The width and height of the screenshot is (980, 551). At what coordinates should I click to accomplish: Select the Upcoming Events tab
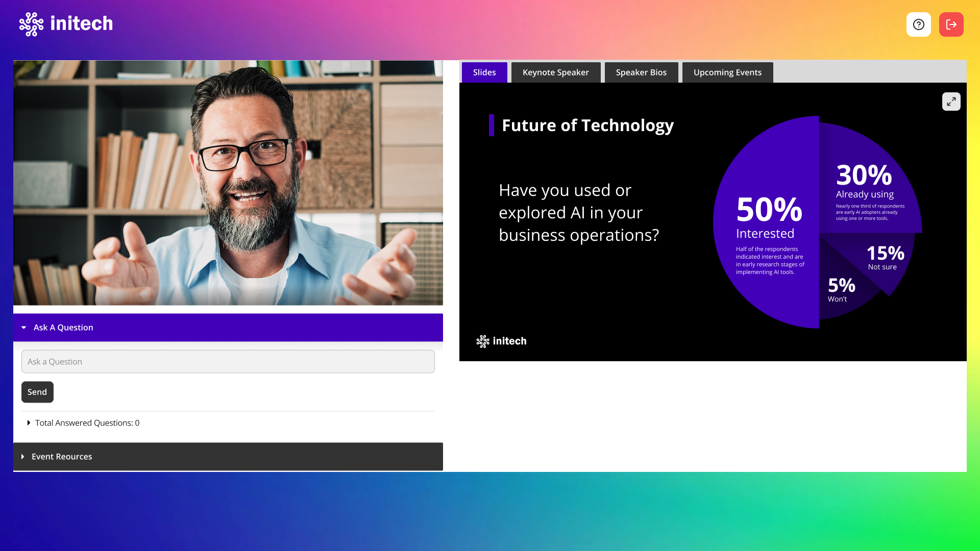[727, 72]
